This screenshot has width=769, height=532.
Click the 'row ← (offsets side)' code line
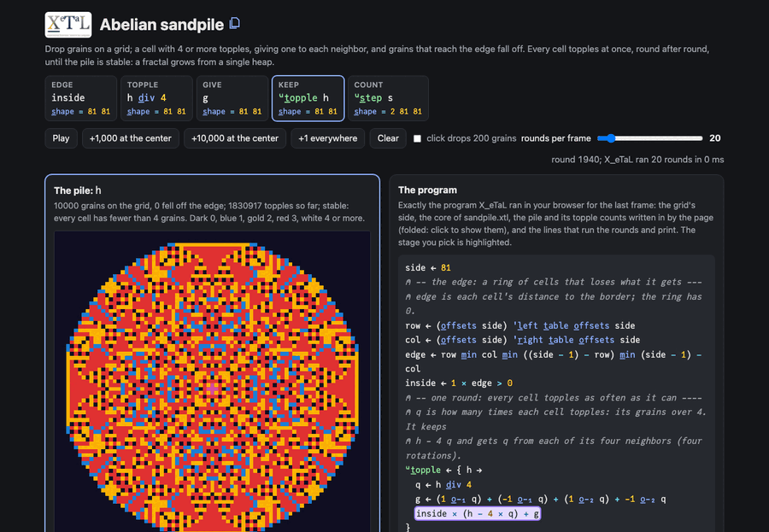pos(520,325)
